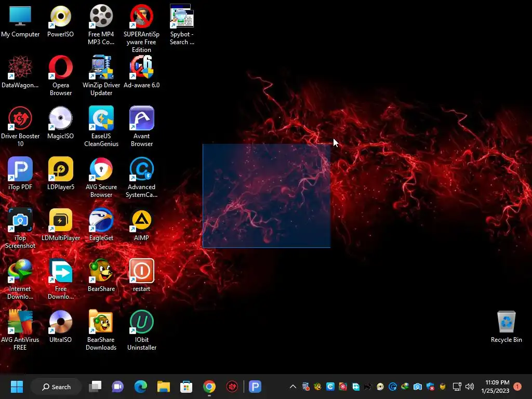Select the Ad-aware 6.0 shortcut
532x399 pixels.
[x=141, y=72]
